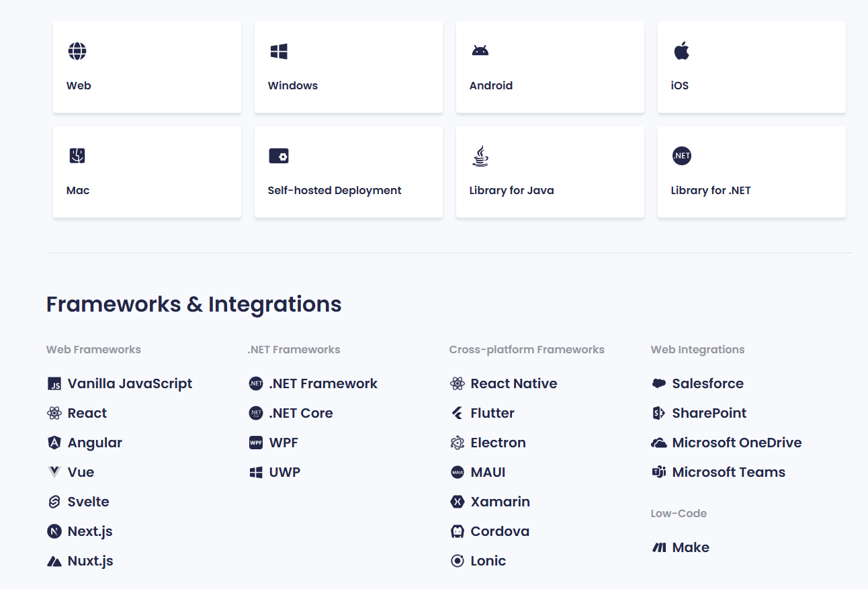Click the Windows logo icon on Windows card
Screen dimensions: 868x589
(x=279, y=51)
